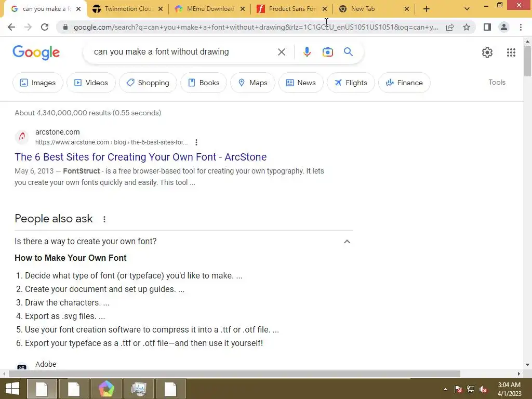Click the Adobe source under the answer

(x=46, y=364)
